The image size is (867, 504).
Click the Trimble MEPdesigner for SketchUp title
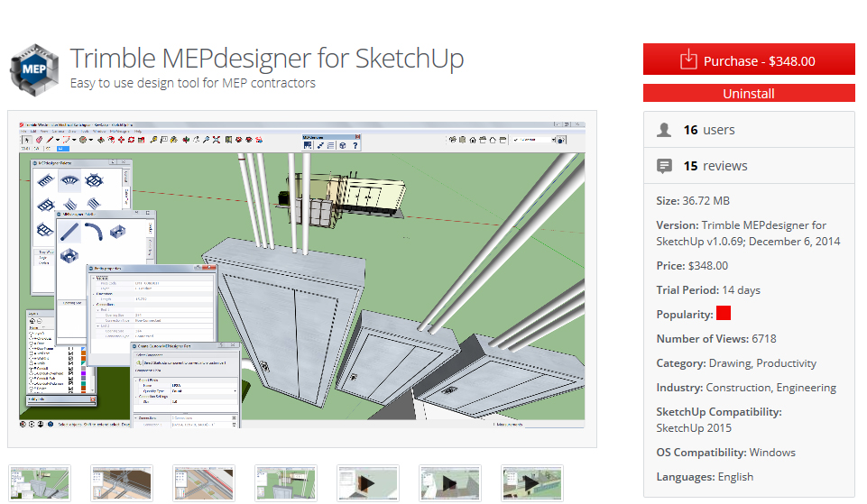click(266, 59)
